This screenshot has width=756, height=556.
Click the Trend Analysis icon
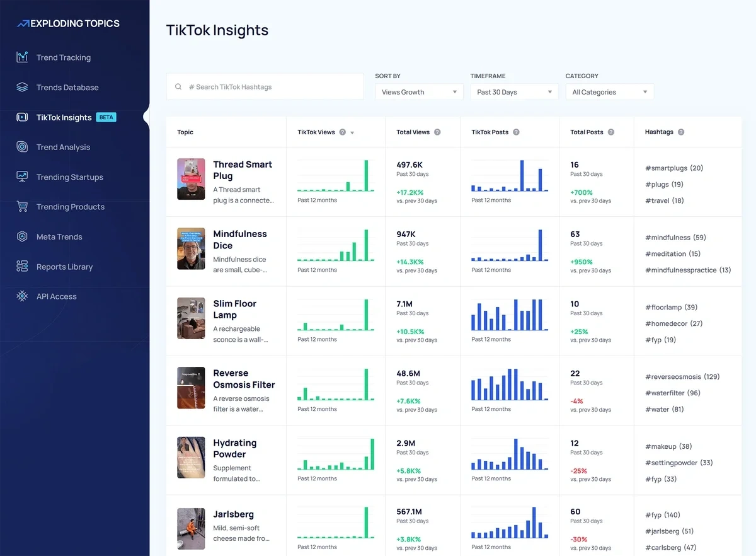pos(21,147)
